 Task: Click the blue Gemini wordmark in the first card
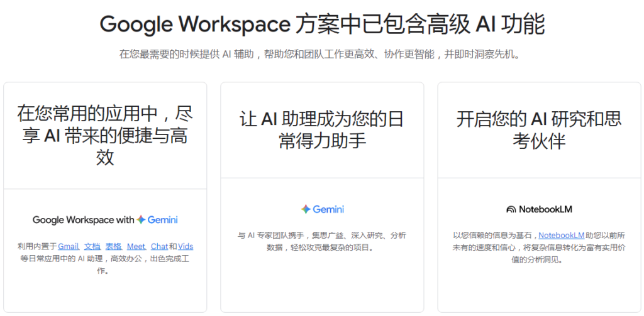[163, 220]
